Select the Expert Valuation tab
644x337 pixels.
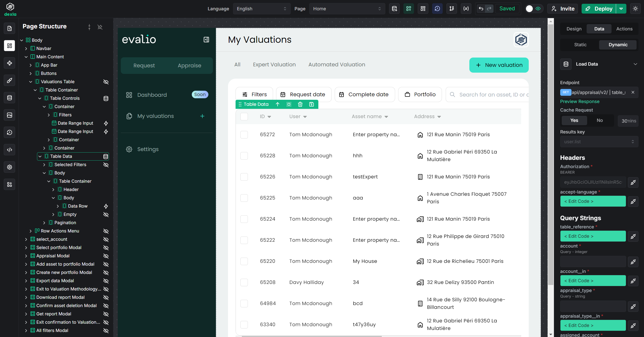(274, 65)
